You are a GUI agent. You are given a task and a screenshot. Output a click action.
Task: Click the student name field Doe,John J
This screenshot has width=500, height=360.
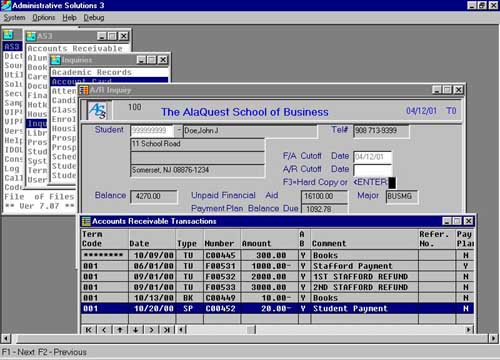(250, 131)
